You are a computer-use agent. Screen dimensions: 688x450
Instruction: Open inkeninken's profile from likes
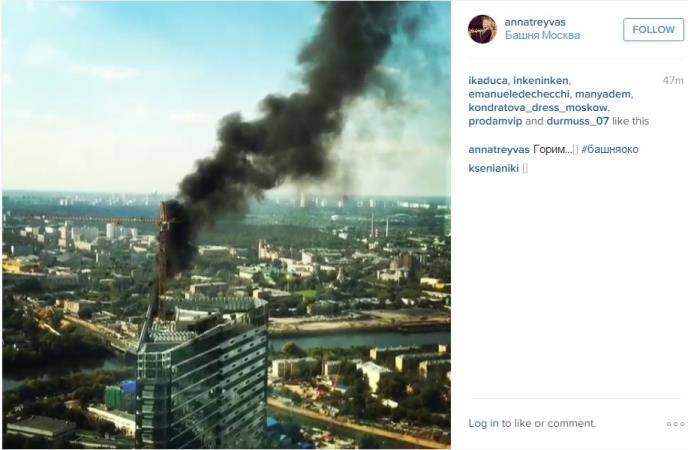click(x=541, y=81)
